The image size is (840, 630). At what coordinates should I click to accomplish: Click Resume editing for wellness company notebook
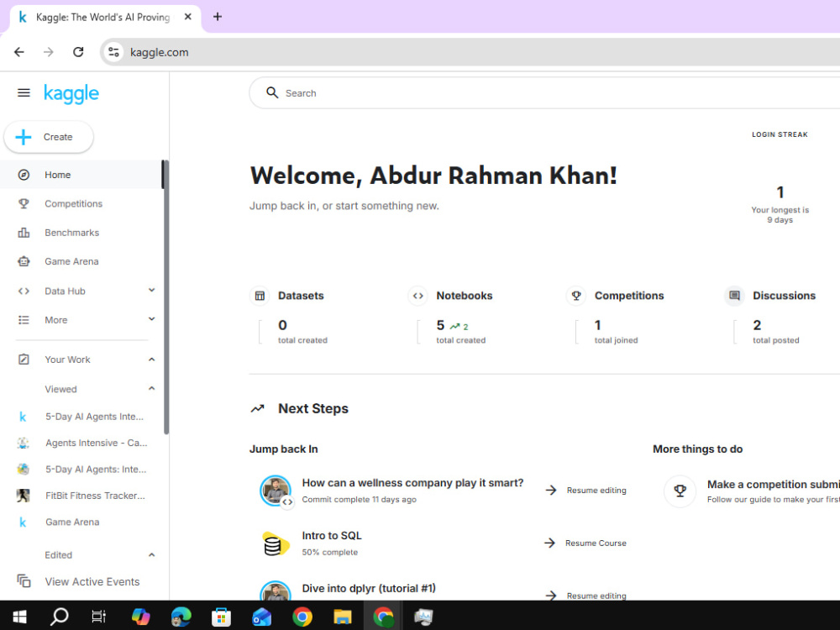586,491
